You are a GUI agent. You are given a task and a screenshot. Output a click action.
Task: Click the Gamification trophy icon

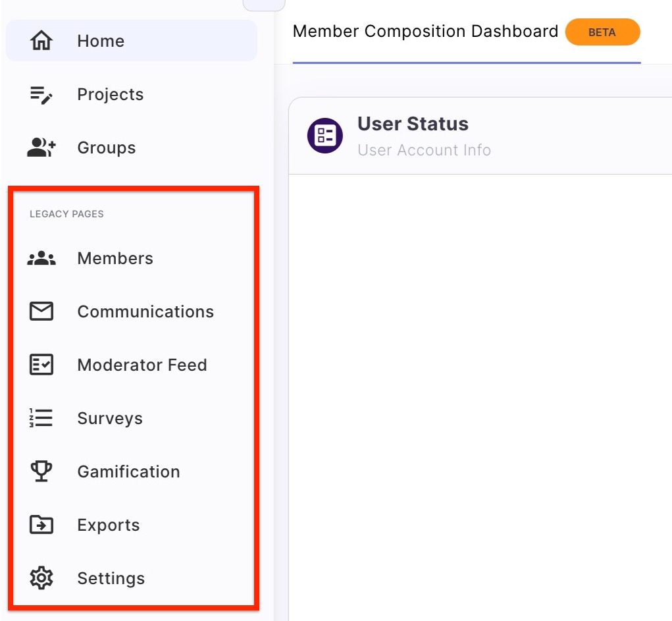pos(41,472)
